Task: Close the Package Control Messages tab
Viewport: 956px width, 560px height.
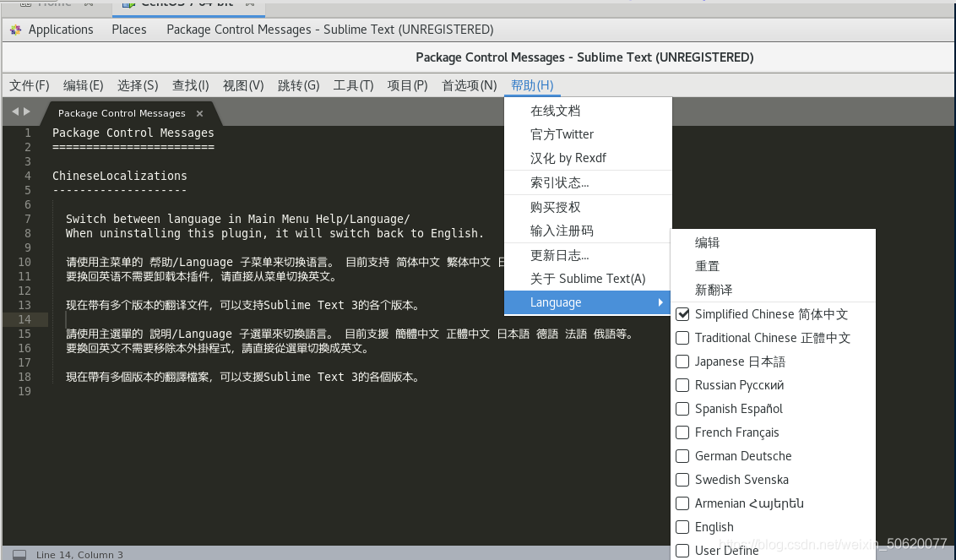Action: pos(199,113)
